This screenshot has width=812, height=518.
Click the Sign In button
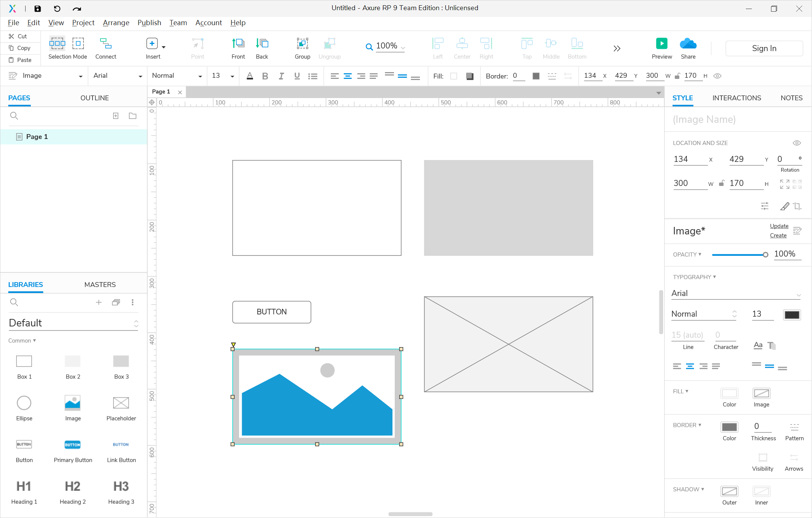click(x=764, y=48)
